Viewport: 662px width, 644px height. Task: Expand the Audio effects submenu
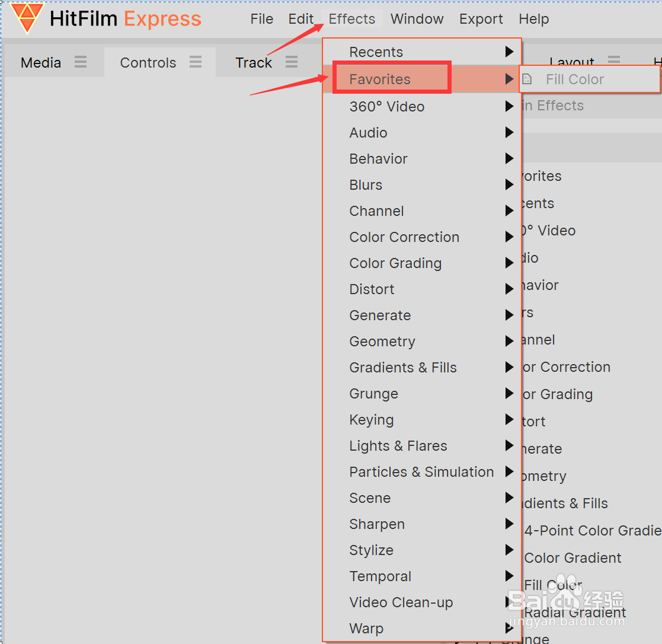click(x=422, y=133)
